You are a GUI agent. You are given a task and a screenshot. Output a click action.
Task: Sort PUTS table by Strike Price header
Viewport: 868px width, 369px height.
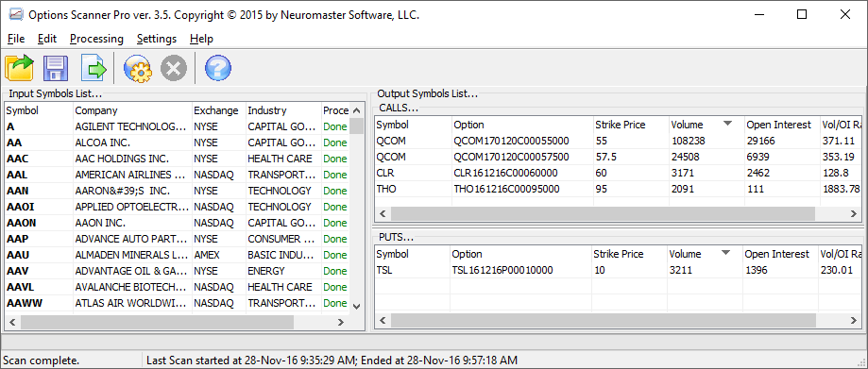[629, 254]
